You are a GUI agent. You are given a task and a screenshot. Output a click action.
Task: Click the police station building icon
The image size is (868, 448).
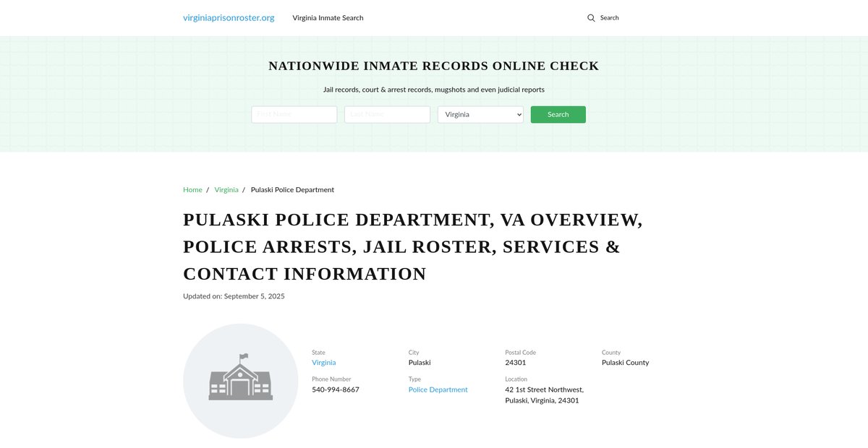240,381
